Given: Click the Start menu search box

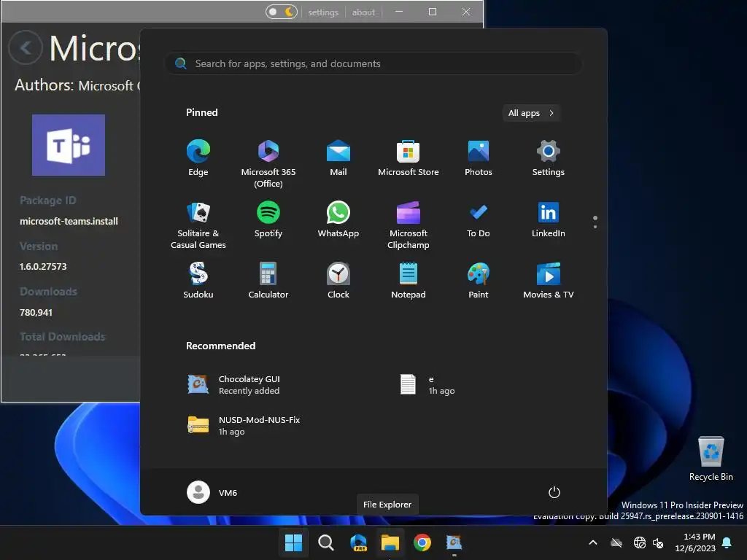Looking at the screenshot, I should click(373, 63).
